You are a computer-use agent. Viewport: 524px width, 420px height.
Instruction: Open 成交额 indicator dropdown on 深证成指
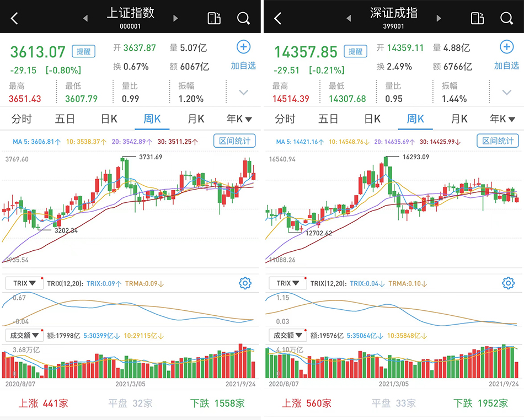[x=288, y=335]
